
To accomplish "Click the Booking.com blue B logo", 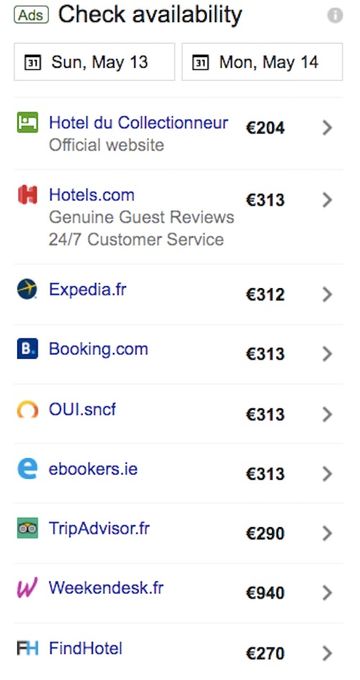I will click(x=27, y=349).
